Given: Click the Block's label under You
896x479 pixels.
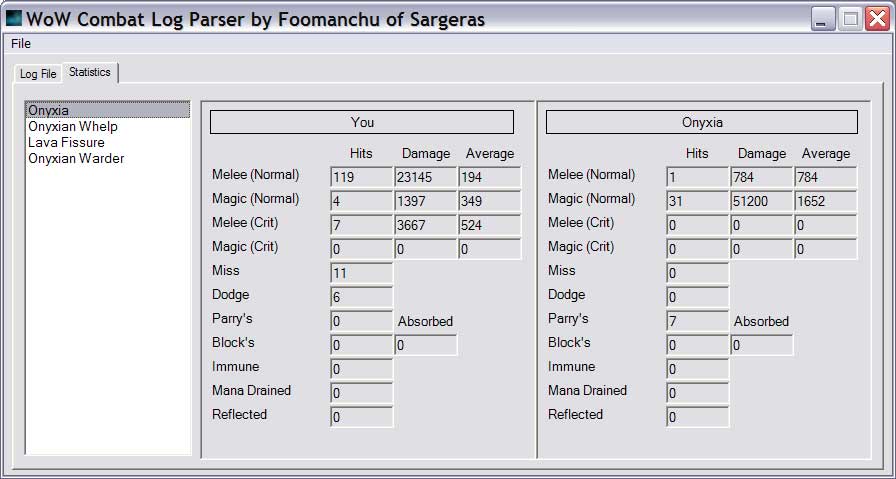Looking at the screenshot, I should (x=233, y=342).
